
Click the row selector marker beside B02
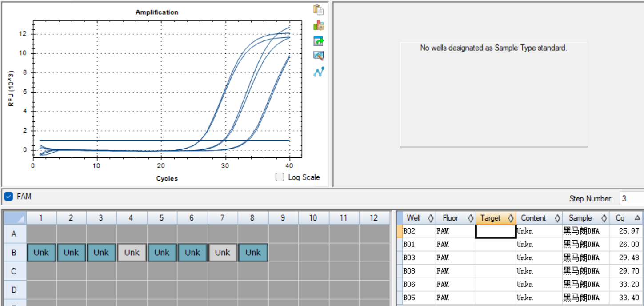(x=400, y=231)
